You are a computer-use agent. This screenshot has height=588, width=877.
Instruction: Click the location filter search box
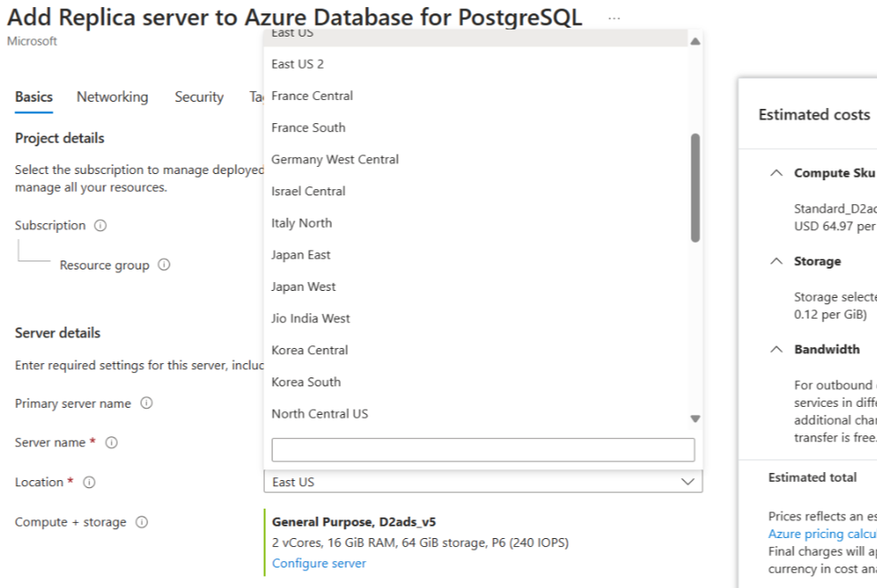(x=484, y=450)
